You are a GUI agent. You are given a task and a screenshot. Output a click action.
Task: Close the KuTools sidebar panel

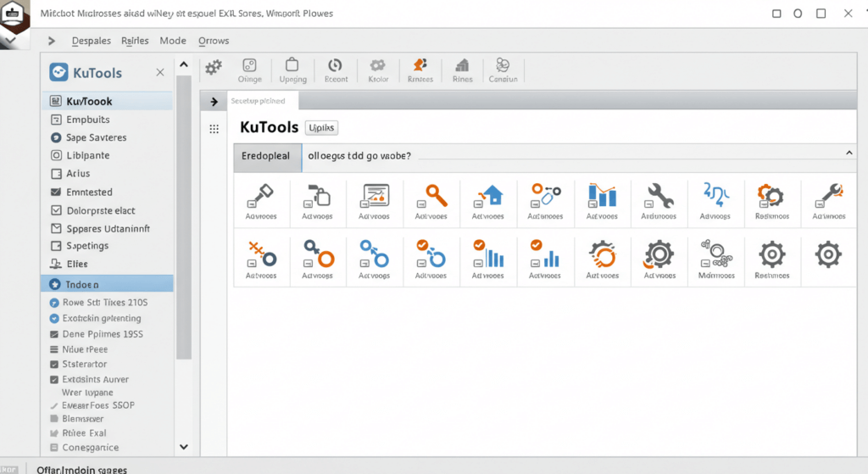tap(160, 73)
